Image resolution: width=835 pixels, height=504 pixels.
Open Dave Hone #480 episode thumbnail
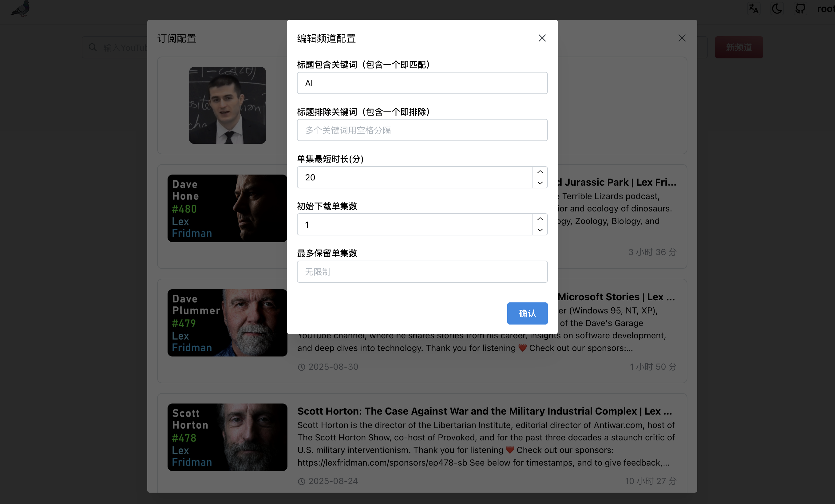[x=228, y=208]
